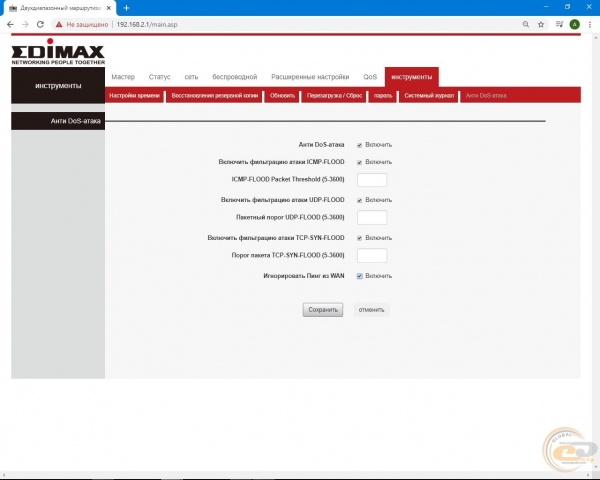Open the пароль submenu
The width and height of the screenshot is (600, 480).
click(383, 96)
